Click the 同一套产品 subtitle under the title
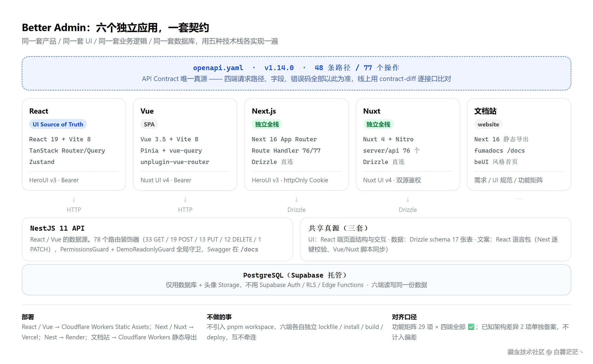 click(150, 41)
